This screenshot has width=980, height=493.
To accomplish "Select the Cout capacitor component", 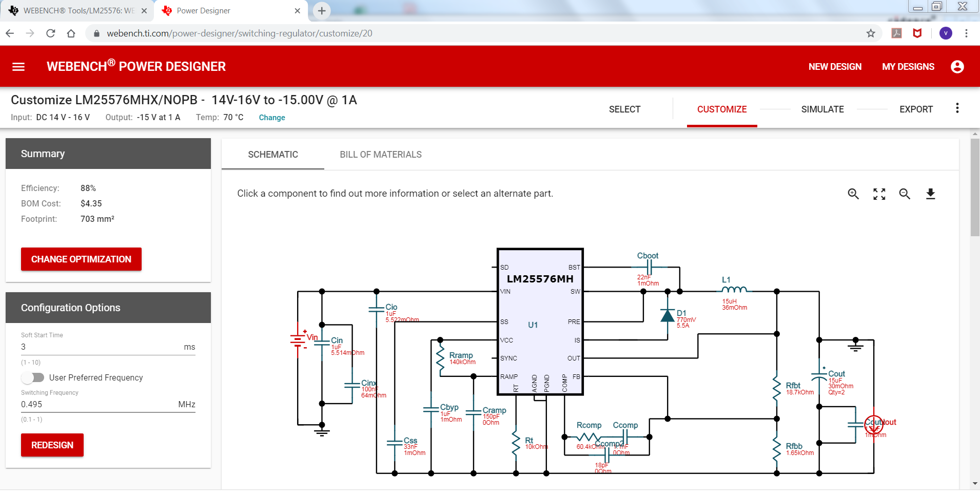I will click(x=819, y=376).
